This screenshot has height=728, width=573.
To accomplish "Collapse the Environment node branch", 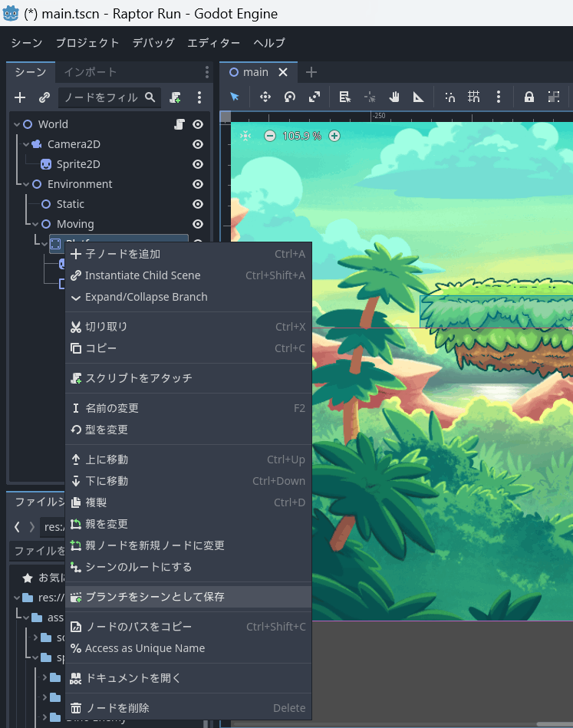I will (26, 184).
